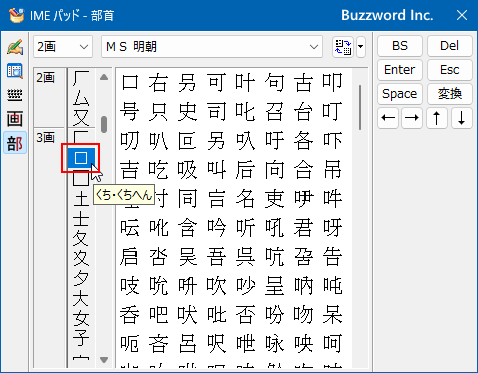Insert the kanji 告

click(x=332, y=257)
